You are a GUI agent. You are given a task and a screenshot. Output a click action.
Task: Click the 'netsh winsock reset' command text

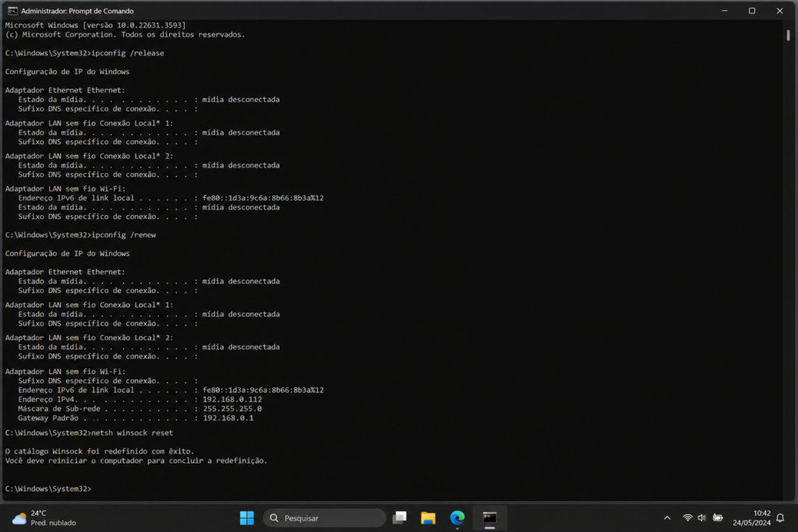tap(132, 433)
